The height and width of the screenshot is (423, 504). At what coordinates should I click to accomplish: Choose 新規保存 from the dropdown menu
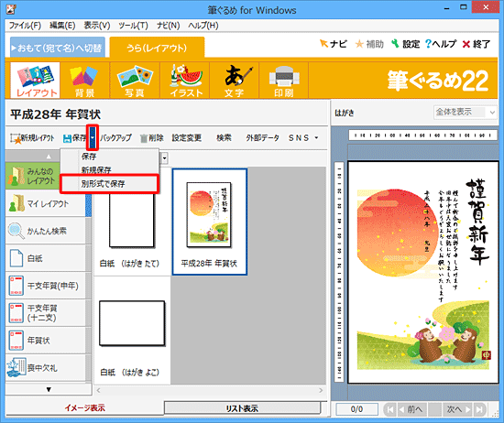pos(110,169)
